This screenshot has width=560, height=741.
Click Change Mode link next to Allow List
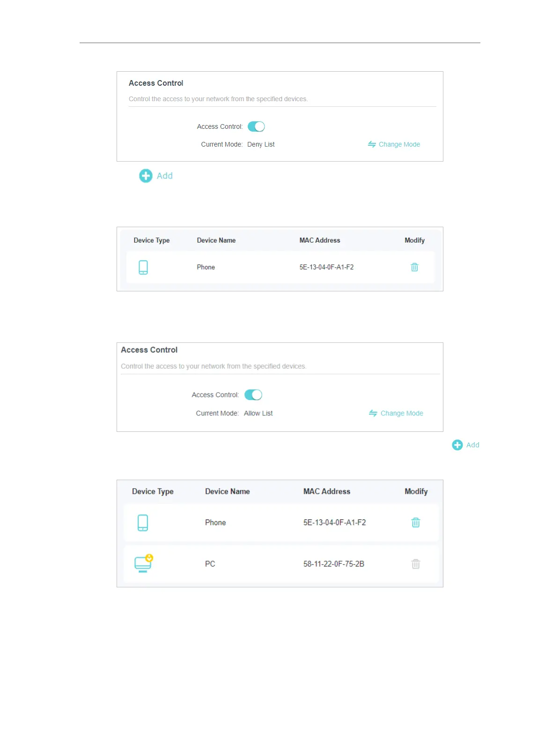[402, 413]
